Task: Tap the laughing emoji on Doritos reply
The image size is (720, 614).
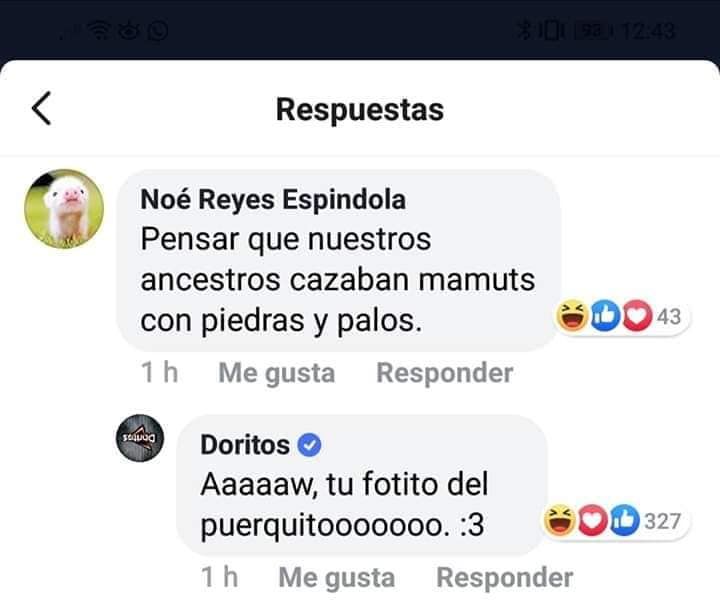Action: pos(560,520)
